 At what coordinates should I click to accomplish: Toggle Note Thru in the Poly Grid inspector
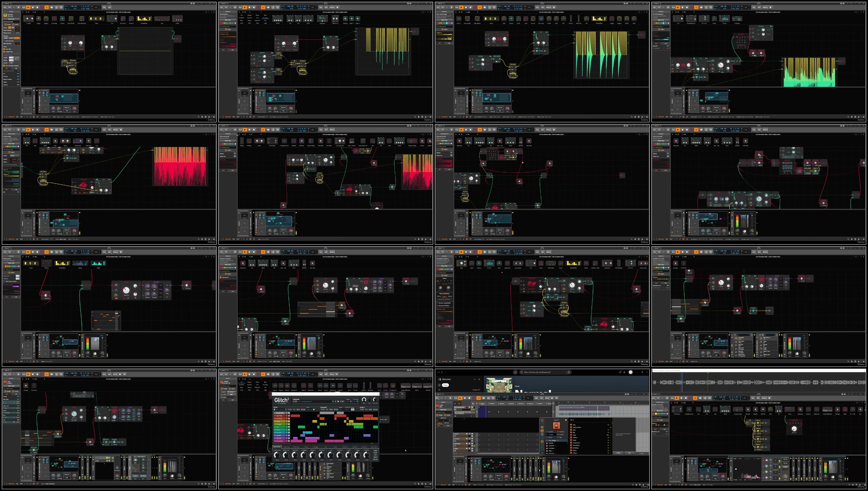[4, 49]
